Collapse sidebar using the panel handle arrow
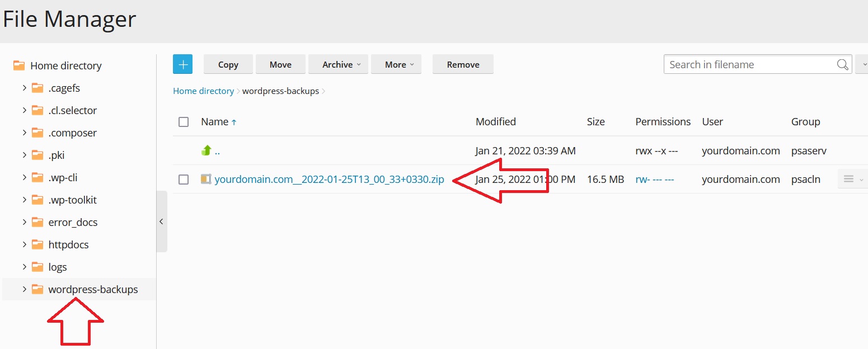Image resolution: width=868 pixels, height=349 pixels. click(x=161, y=221)
